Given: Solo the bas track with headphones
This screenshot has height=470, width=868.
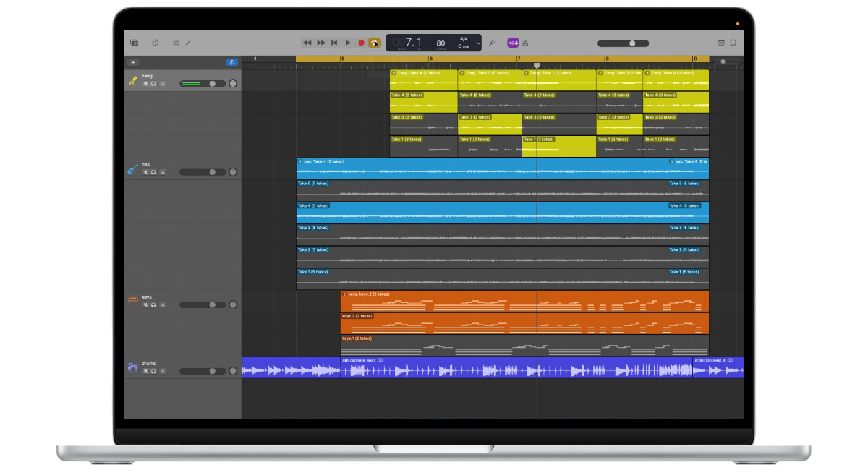Looking at the screenshot, I should (153, 172).
